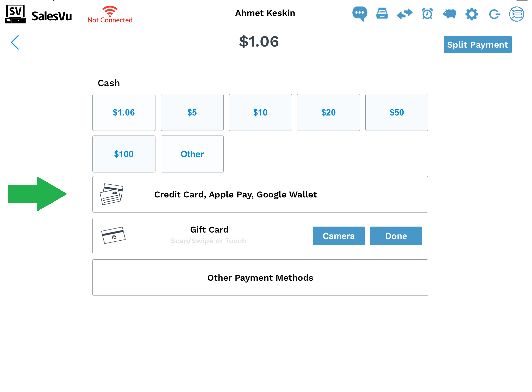Open the alarm clock icon
The image size is (532, 392).
pyautogui.click(x=427, y=14)
